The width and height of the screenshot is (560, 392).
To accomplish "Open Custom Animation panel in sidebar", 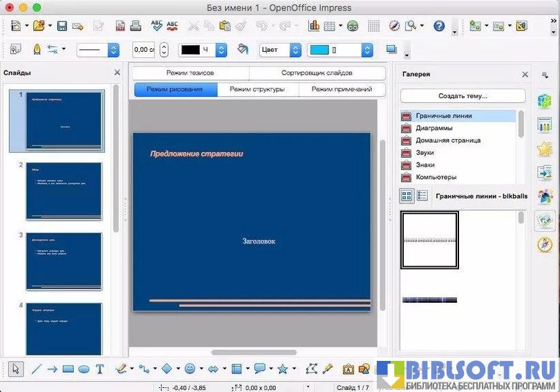I will (545, 149).
